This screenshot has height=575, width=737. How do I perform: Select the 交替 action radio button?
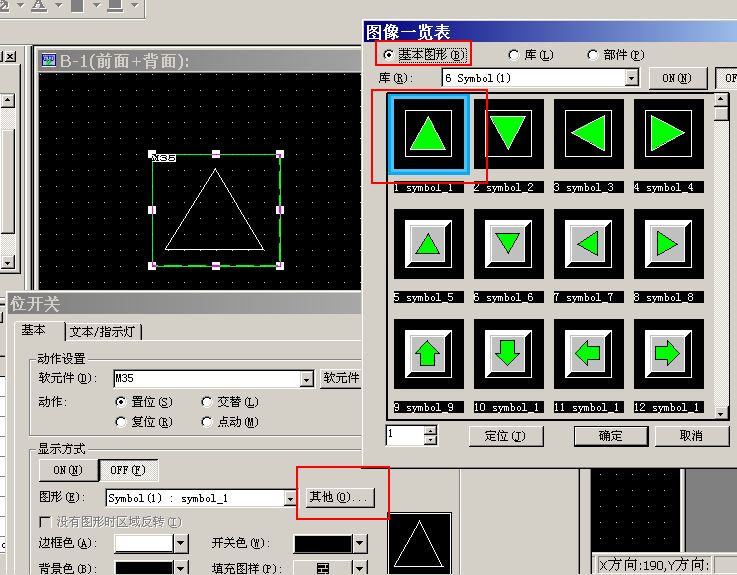pos(207,402)
